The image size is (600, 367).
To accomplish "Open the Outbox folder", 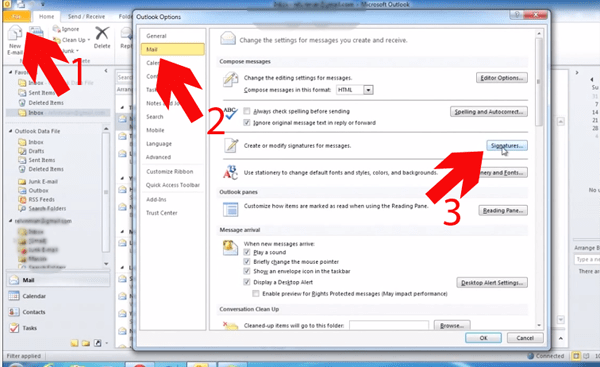I will click(x=34, y=190).
